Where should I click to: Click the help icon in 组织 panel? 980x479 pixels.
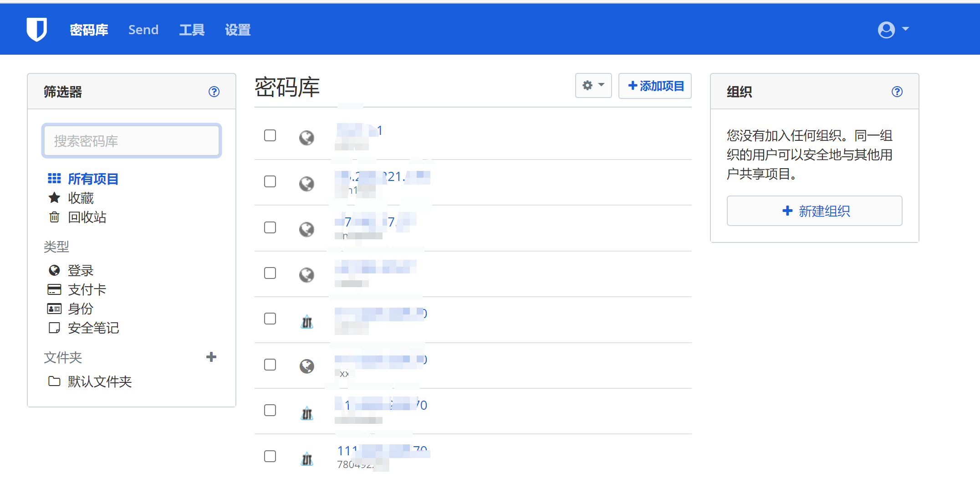click(897, 92)
